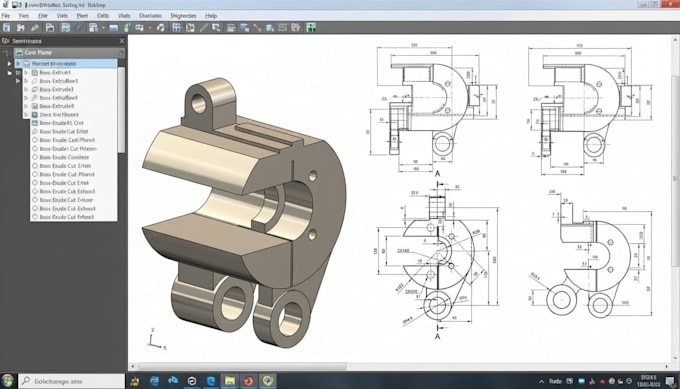680x389 pixels.
Task: Toggle the circle on the Cut Pflamd row
Action: (35, 174)
